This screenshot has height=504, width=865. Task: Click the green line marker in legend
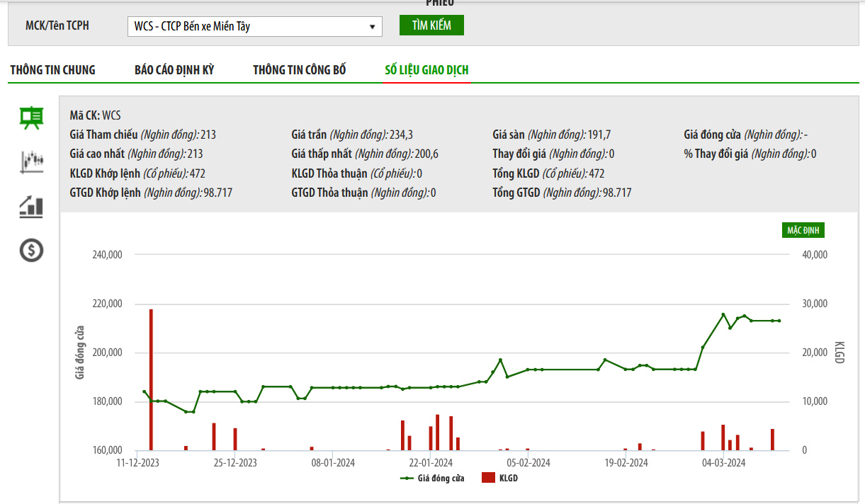(407, 479)
